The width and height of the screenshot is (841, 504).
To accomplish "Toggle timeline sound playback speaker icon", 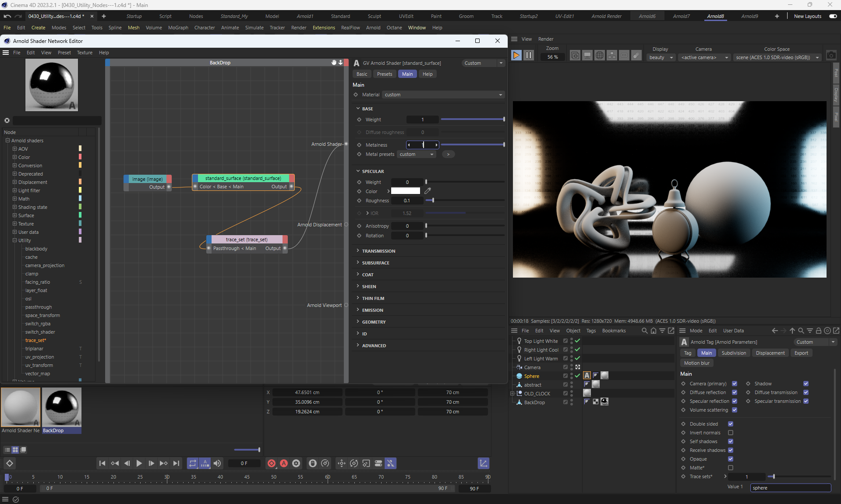I will pos(217,463).
